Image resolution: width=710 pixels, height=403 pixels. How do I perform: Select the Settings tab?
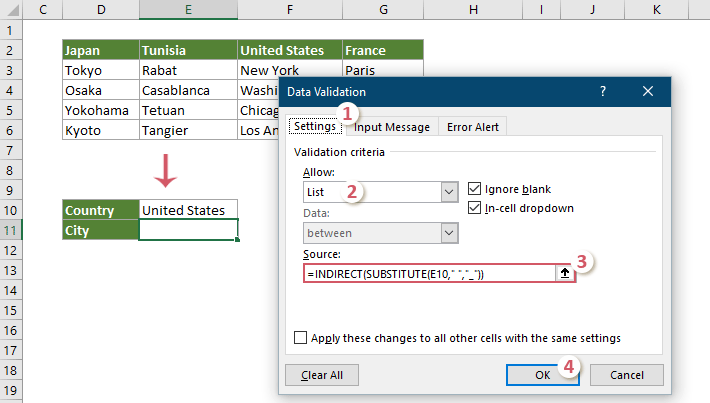tap(314, 127)
